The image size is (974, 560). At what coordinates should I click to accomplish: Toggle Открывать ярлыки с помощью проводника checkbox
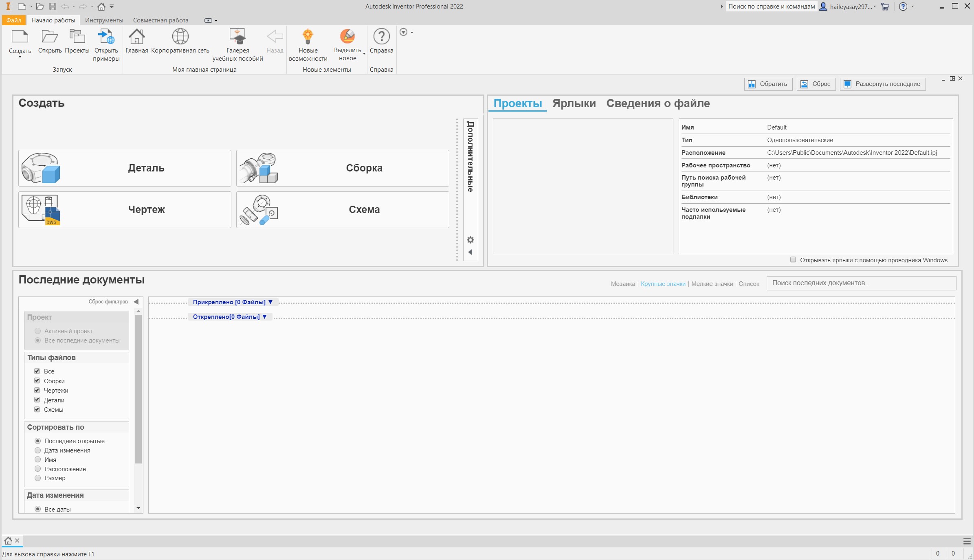(793, 260)
